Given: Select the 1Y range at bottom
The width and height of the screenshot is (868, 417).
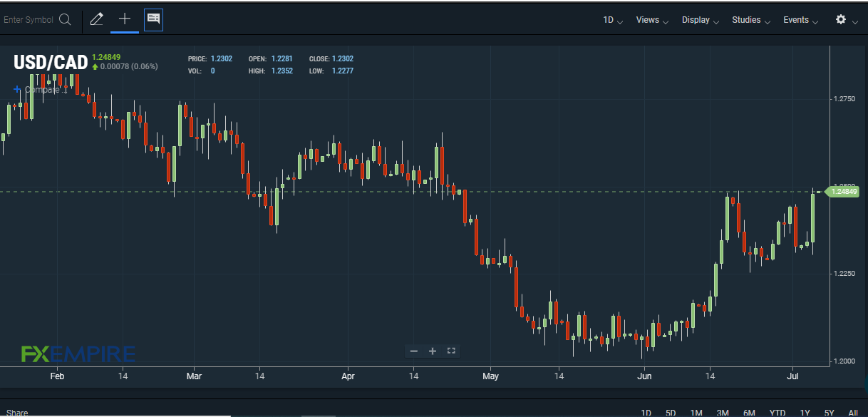Looking at the screenshot, I should tap(805, 413).
